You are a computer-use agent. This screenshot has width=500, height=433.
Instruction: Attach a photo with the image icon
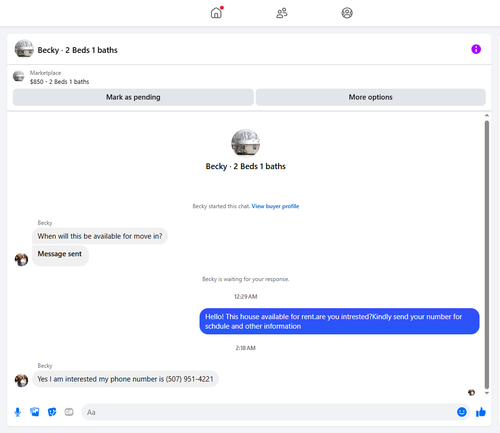(35, 412)
